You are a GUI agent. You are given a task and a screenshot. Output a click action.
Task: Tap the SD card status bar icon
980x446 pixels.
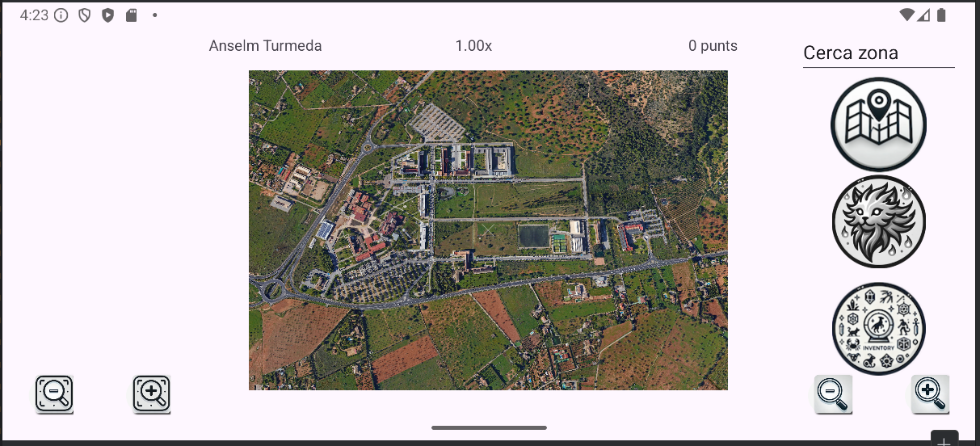(132, 15)
